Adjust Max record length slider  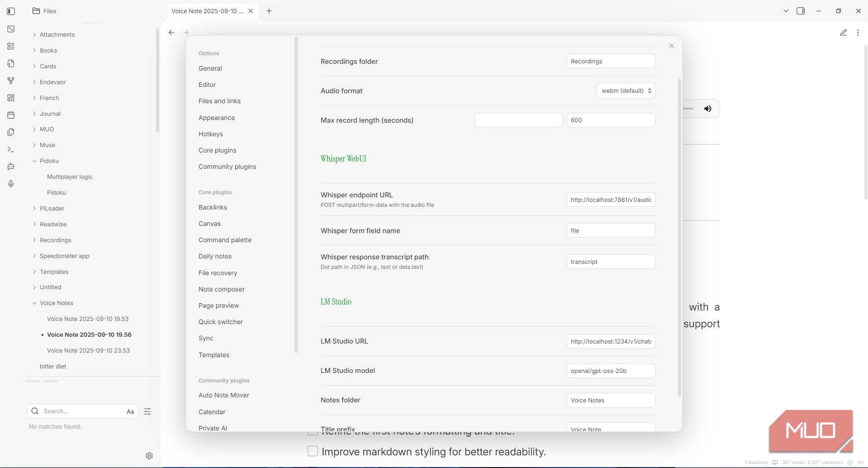[x=518, y=120]
